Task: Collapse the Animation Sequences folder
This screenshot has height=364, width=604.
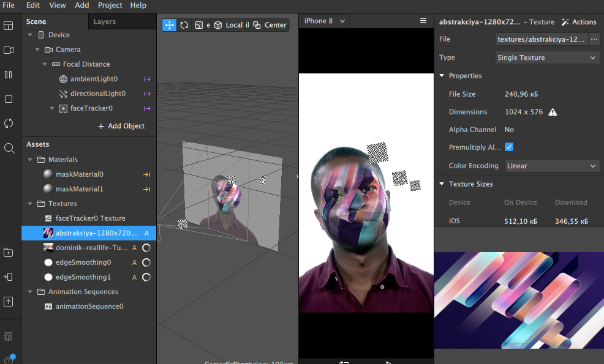Action: [x=30, y=292]
